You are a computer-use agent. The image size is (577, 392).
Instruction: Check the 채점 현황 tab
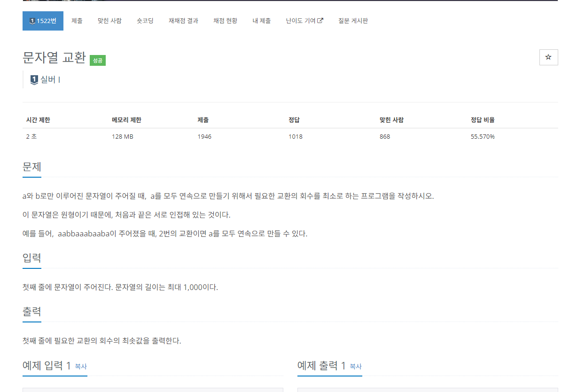tap(225, 21)
